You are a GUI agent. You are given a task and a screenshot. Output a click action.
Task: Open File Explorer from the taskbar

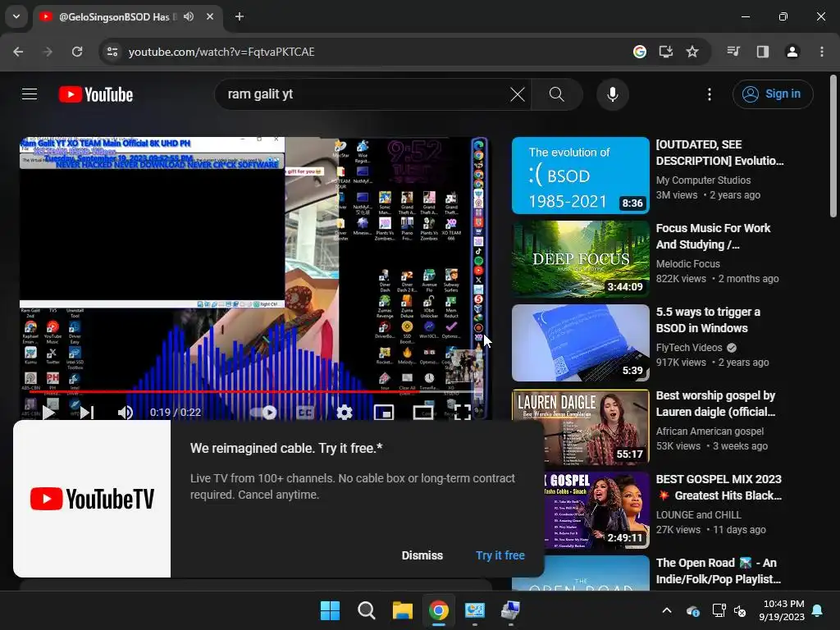402,610
